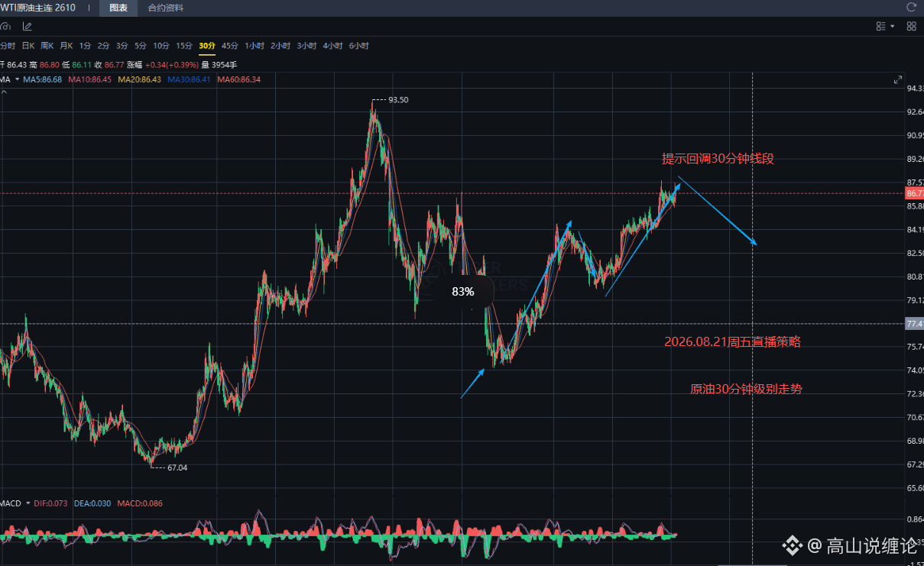Open the gauge indicator icon in toolbar
The width and height of the screenshot is (924, 566).
pyautogui.click(x=6, y=26)
